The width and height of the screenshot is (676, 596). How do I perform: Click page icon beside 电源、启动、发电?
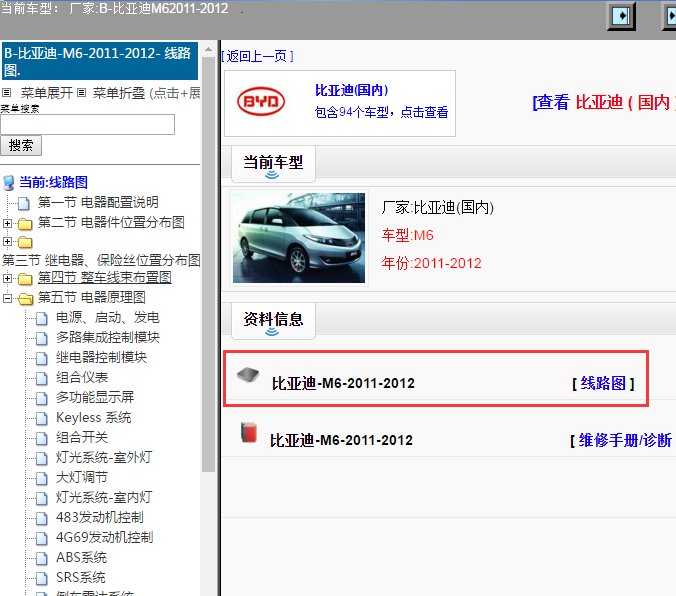click(42, 319)
